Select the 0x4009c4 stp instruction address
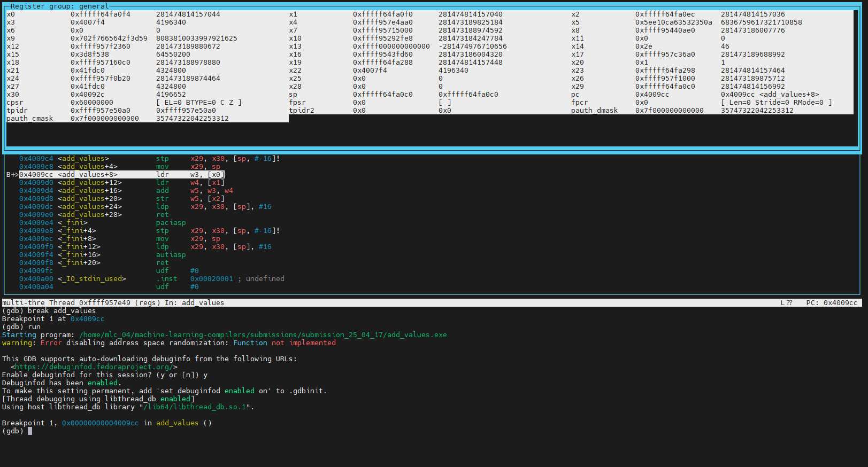Viewport: 868px width, 467px height. 36,159
